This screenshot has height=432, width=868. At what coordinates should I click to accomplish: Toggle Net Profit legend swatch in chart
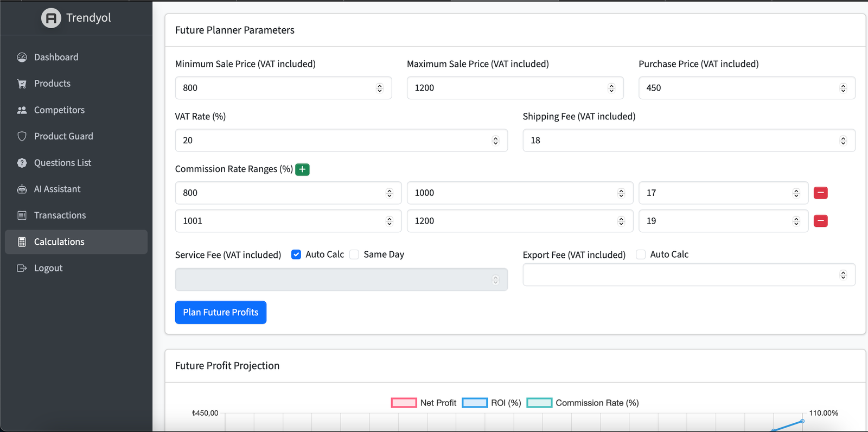tap(404, 403)
